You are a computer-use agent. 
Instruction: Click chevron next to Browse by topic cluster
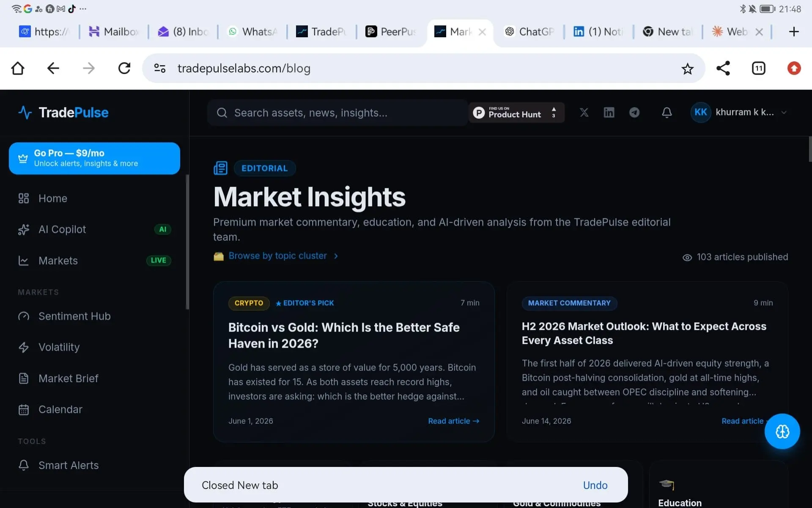tap(336, 256)
